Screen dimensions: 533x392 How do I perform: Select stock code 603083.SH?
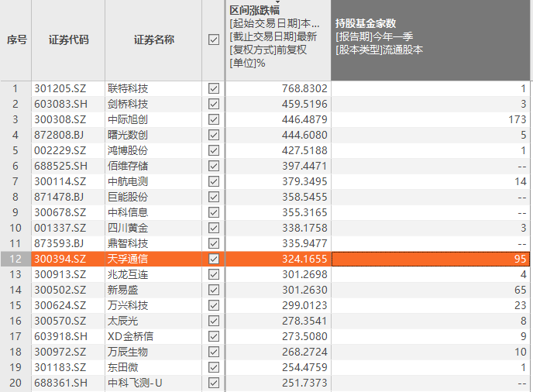coord(61,104)
